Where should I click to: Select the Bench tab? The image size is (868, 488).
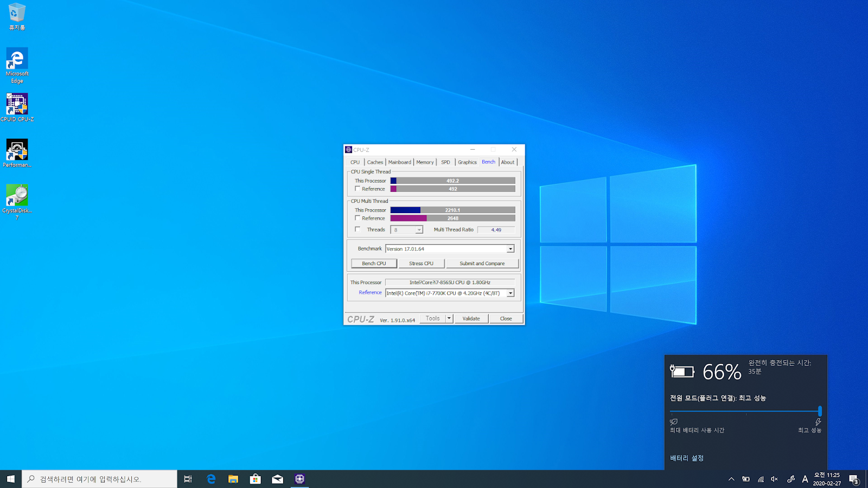pos(489,162)
